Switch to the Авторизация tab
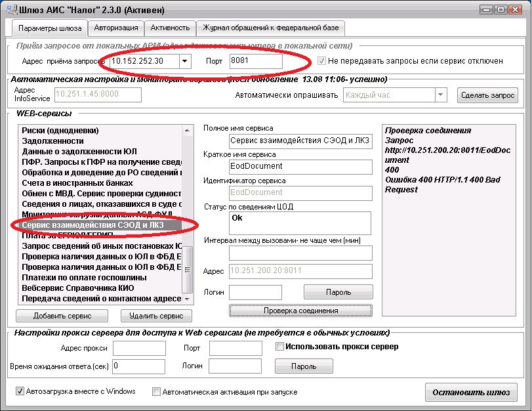532x411 pixels. point(116,28)
